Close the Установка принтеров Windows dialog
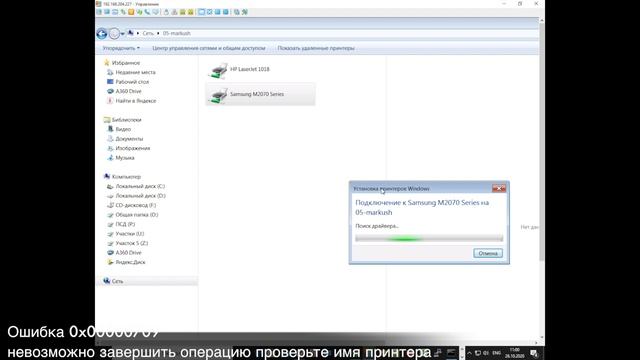This screenshot has height=360, width=640. 499,189
